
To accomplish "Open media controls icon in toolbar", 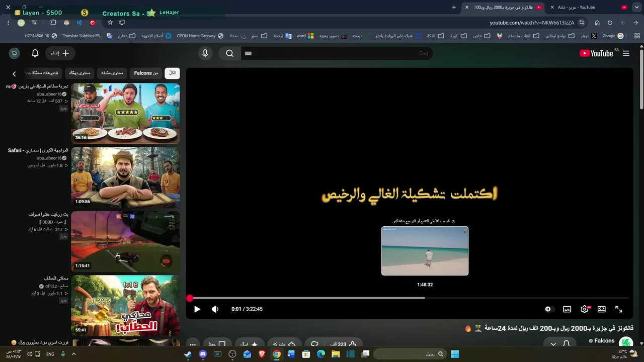I will point(34,23).
